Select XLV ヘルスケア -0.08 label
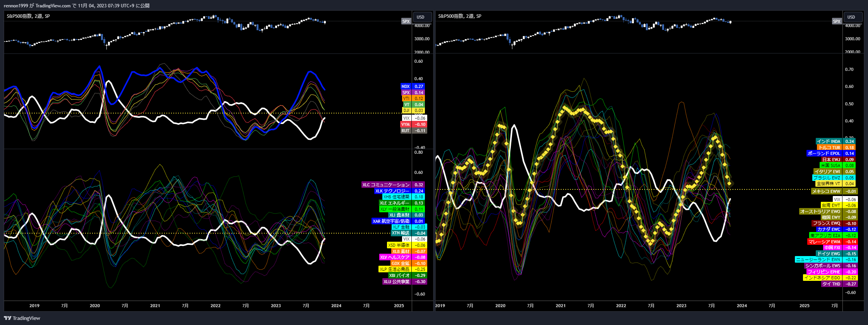 (403, 257)
